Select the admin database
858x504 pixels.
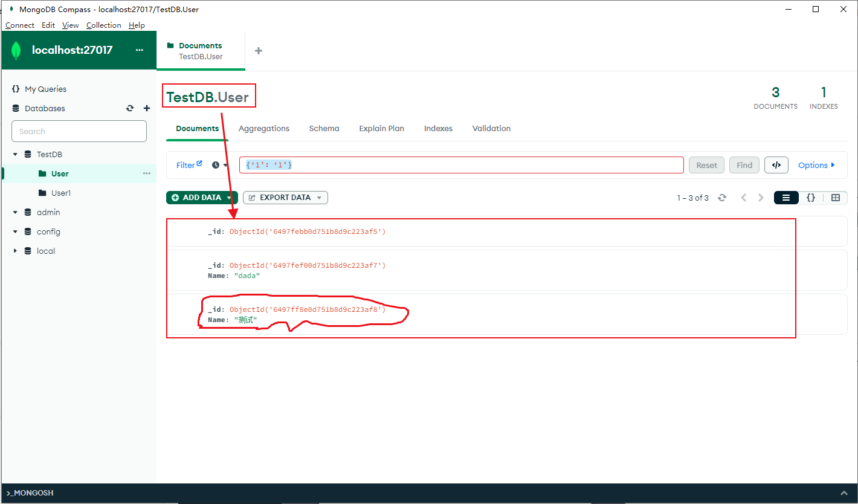(48, 212)
